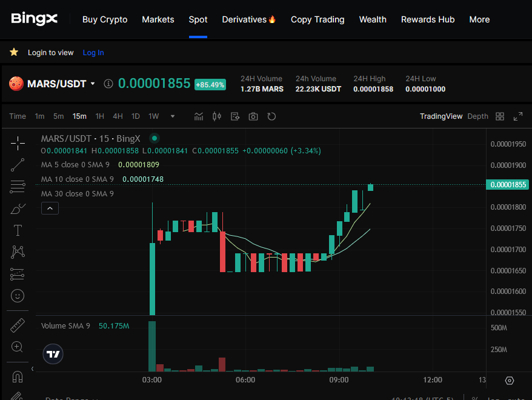Screen dimensions: 532x400
Task: Open the emoji icons tool
Action: coord(18,296)
